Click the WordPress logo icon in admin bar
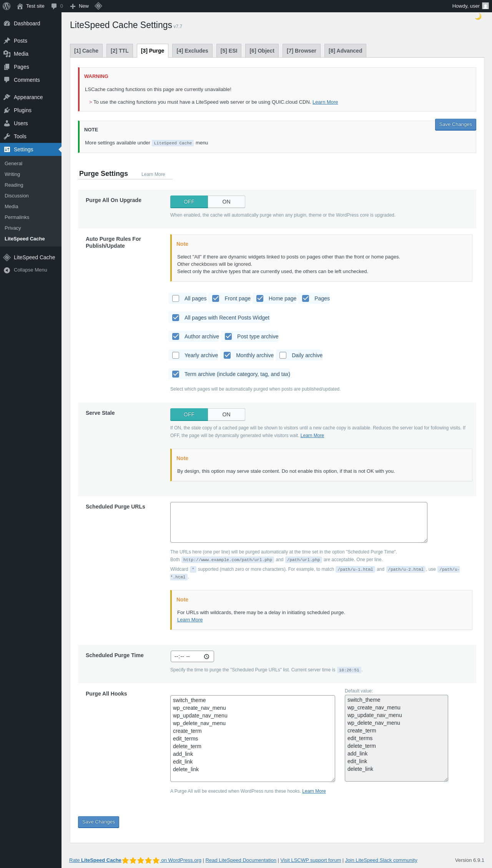This screenshot has height=868, width=492. pos(7,6)
